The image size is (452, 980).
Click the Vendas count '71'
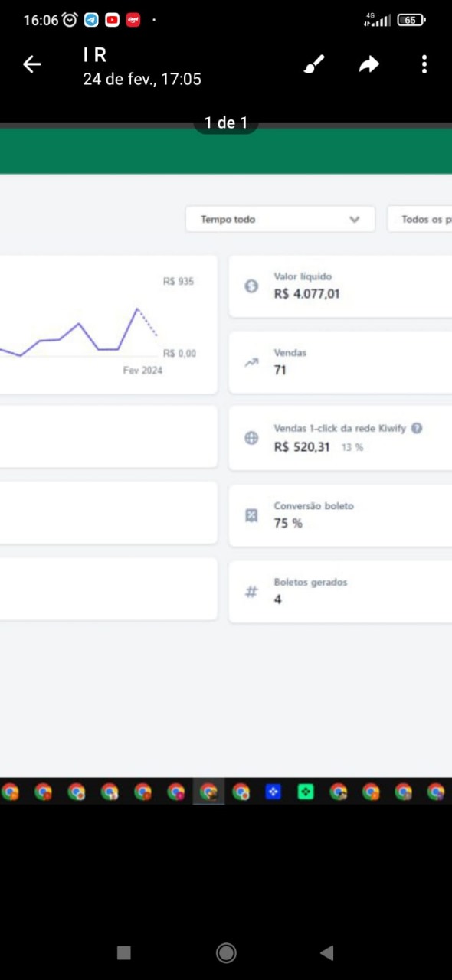point(280,370)
